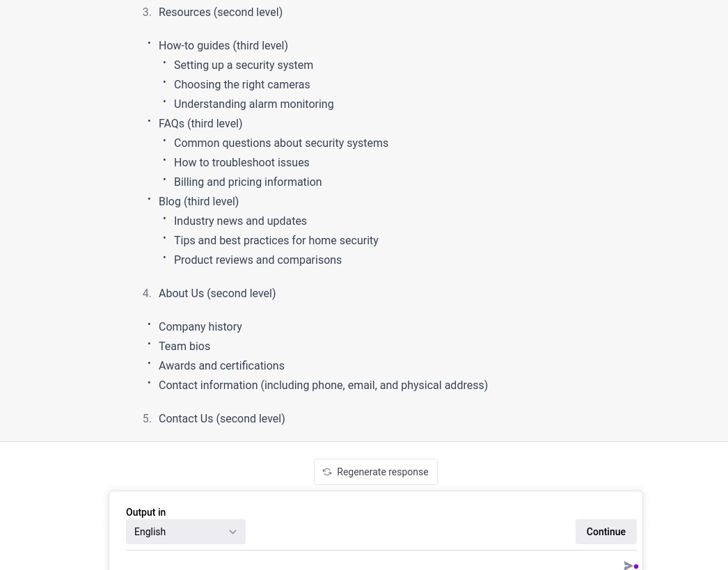Click the 'About Us (second level)' item
Image resolution: width=728 pixels, height=570 pixels.
coord(216,294)
